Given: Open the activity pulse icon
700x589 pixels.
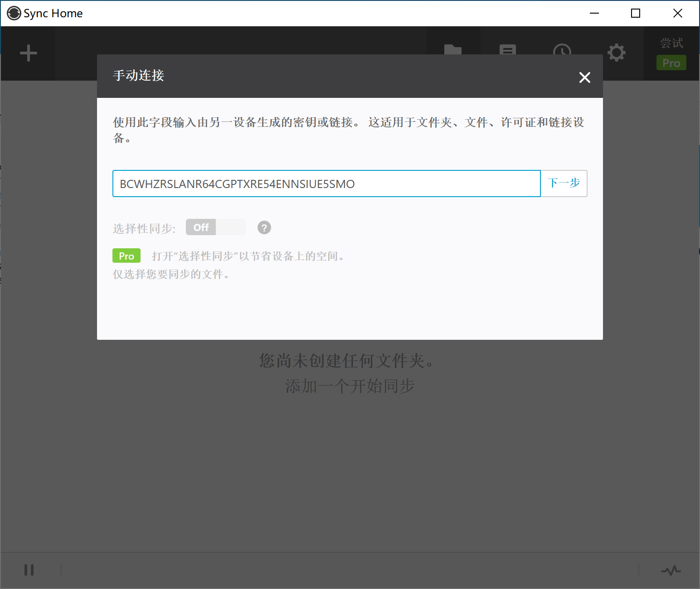Looking at the screenshot, I should point(671,570).
